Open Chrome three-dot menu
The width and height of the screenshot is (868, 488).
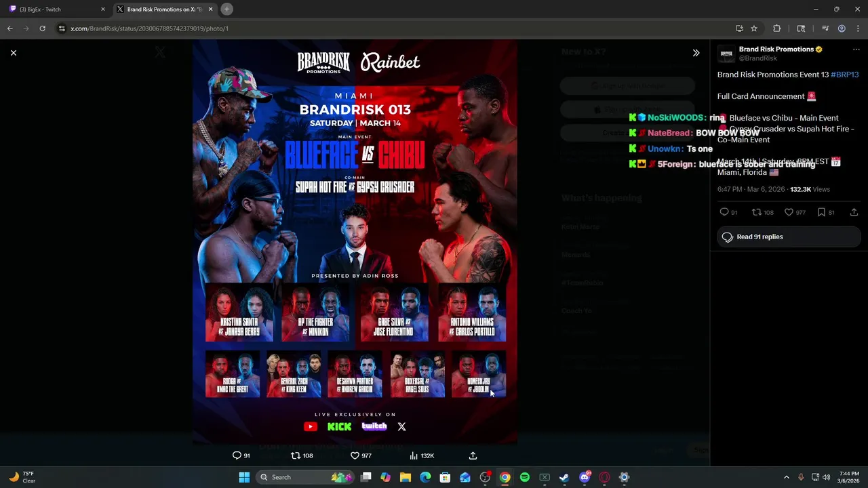tap(857, 28)
